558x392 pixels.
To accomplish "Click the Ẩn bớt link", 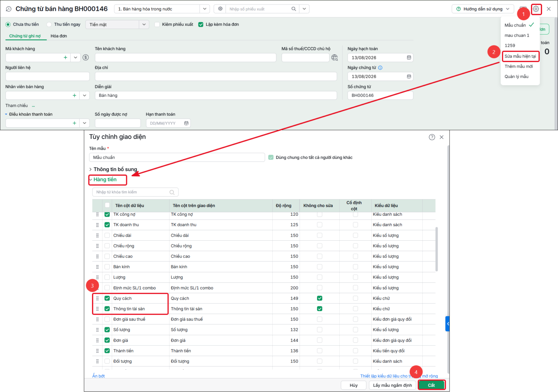I will click(x=98, y=376).
